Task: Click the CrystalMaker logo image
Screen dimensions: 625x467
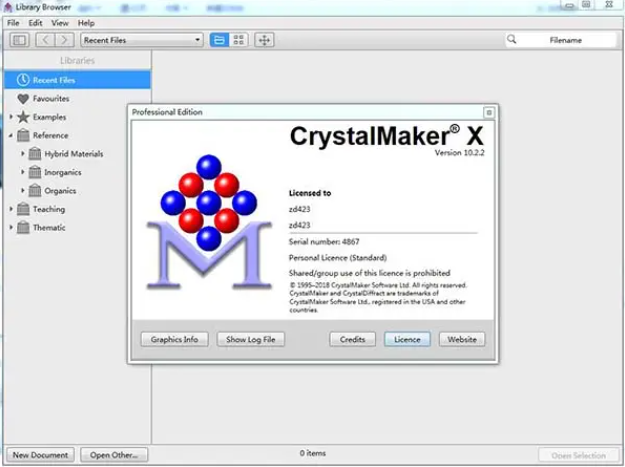Action: (x=209, y=221)
